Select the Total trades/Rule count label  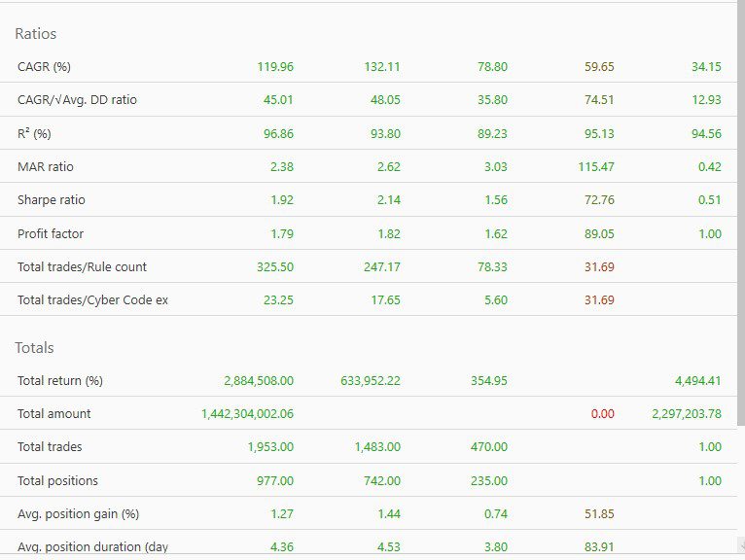coord(83,267)
